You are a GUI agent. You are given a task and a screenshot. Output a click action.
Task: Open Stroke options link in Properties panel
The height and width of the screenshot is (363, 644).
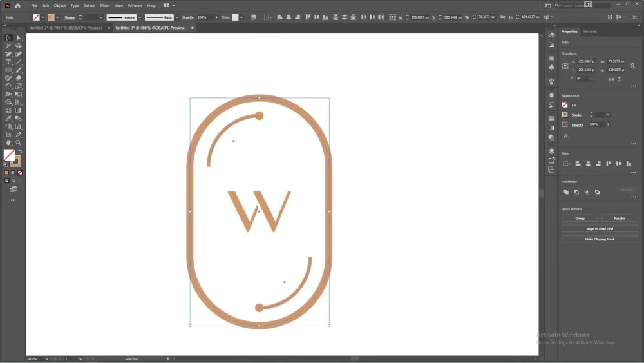coord(576,115)
